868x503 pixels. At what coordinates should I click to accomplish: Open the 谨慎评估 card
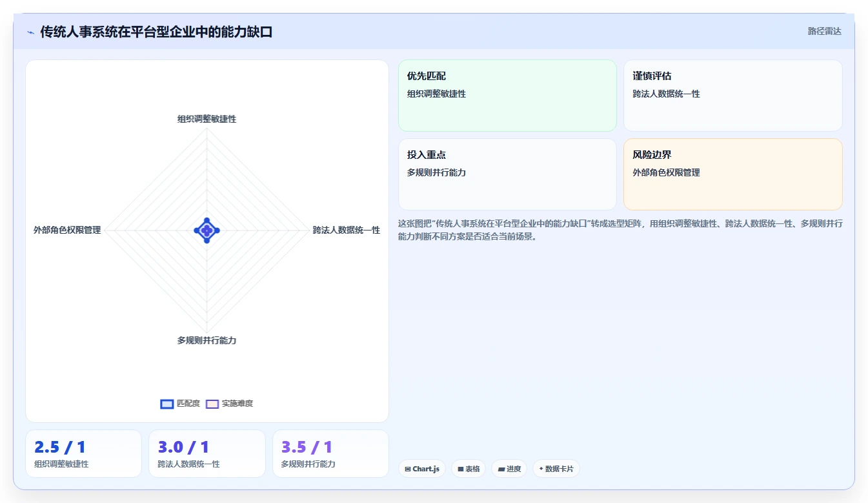point(733,96)
